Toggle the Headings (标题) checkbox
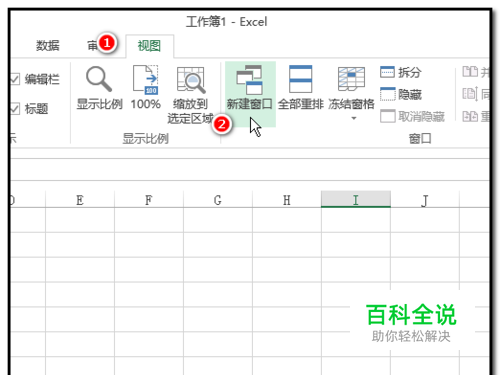 click(15, 109)
